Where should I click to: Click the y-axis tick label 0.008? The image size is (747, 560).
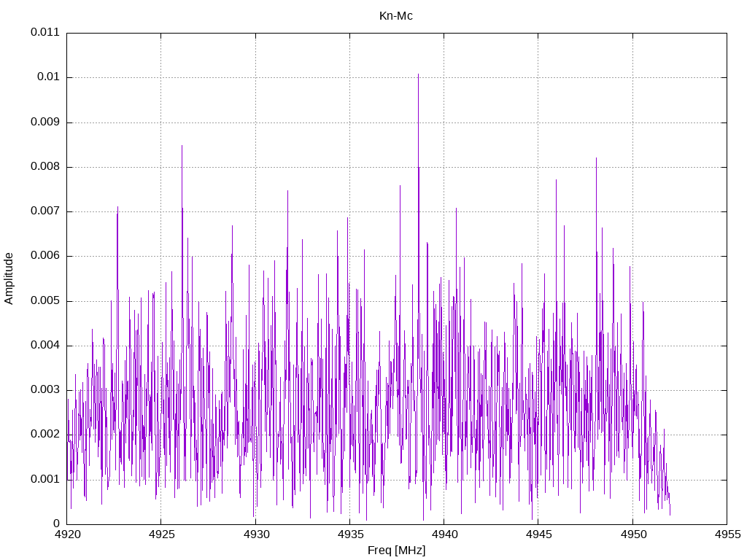[45, 166]
